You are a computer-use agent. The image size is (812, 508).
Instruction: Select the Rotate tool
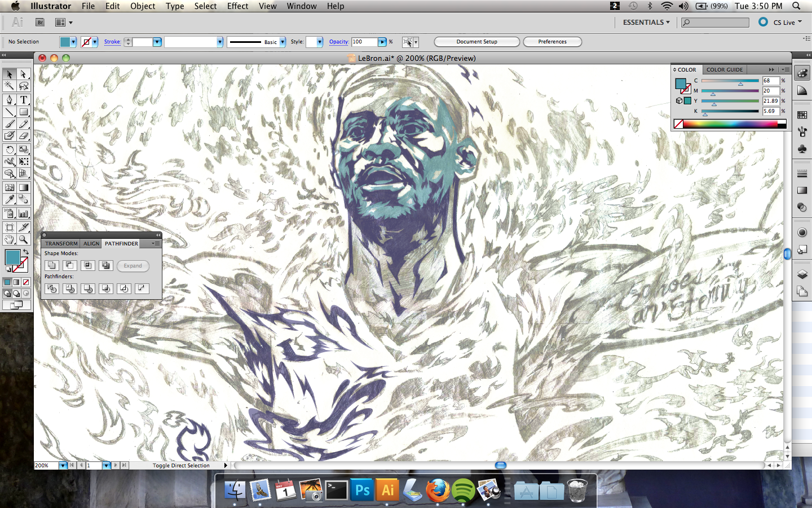click(x=10, y=150)
